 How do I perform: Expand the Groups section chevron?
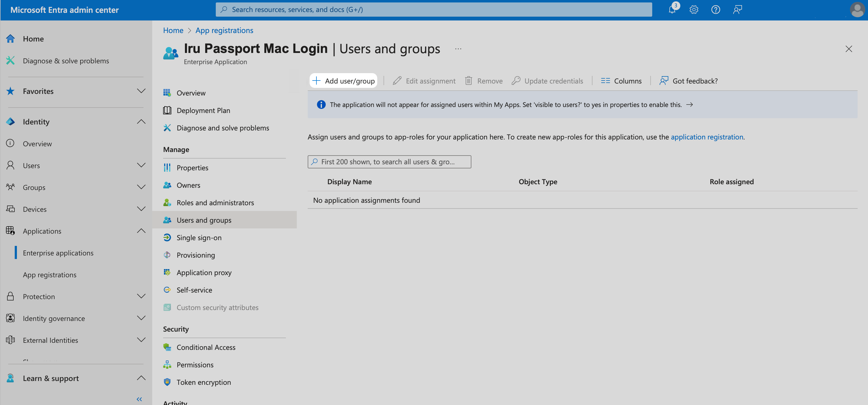[141, 187]
